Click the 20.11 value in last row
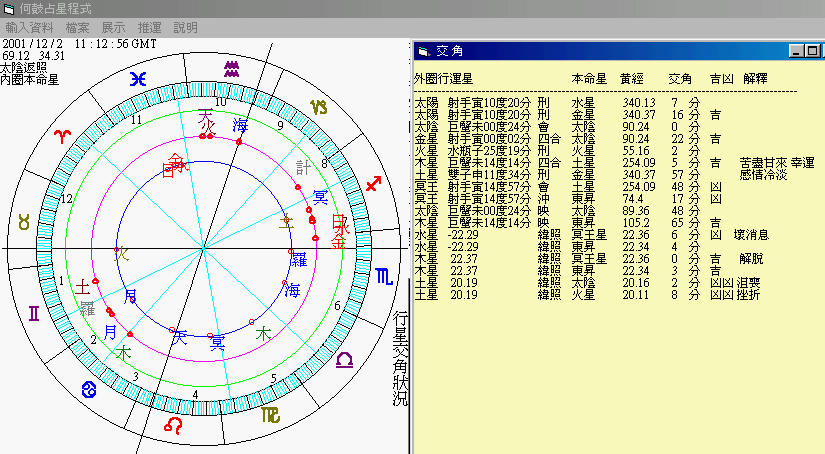825x454 pixels. (636, 295)
